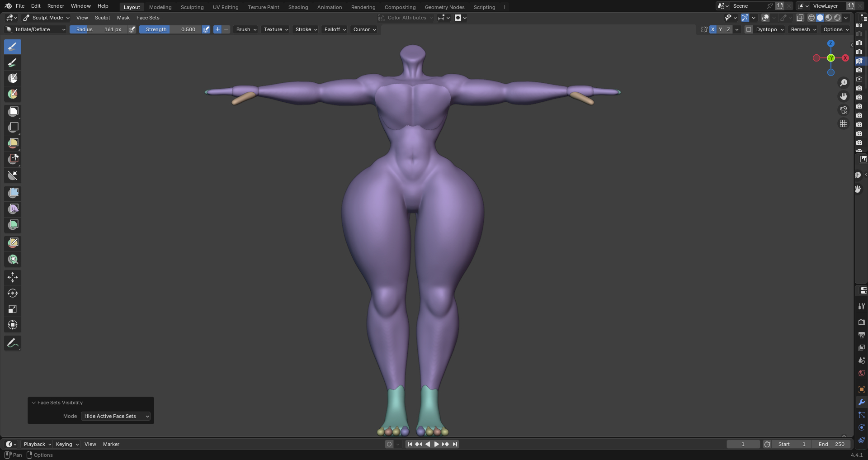Screen dimensions: 868x460
Task: Select the Annotate tool
Action: (13, 343)
